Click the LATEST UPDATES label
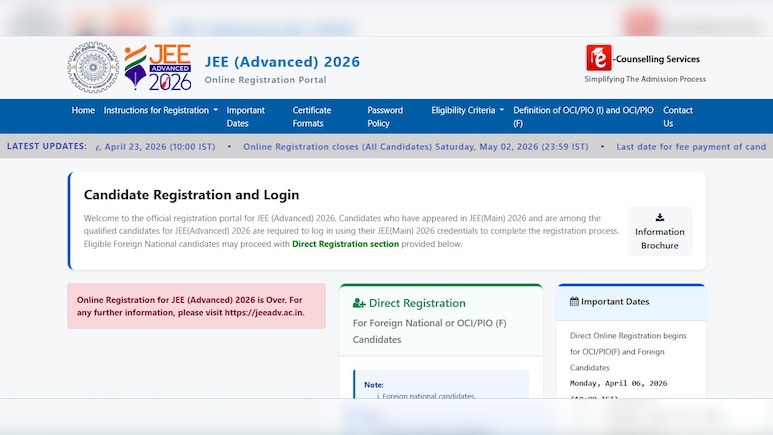This screenshot has width=773, height=435. tap(47, 146)
